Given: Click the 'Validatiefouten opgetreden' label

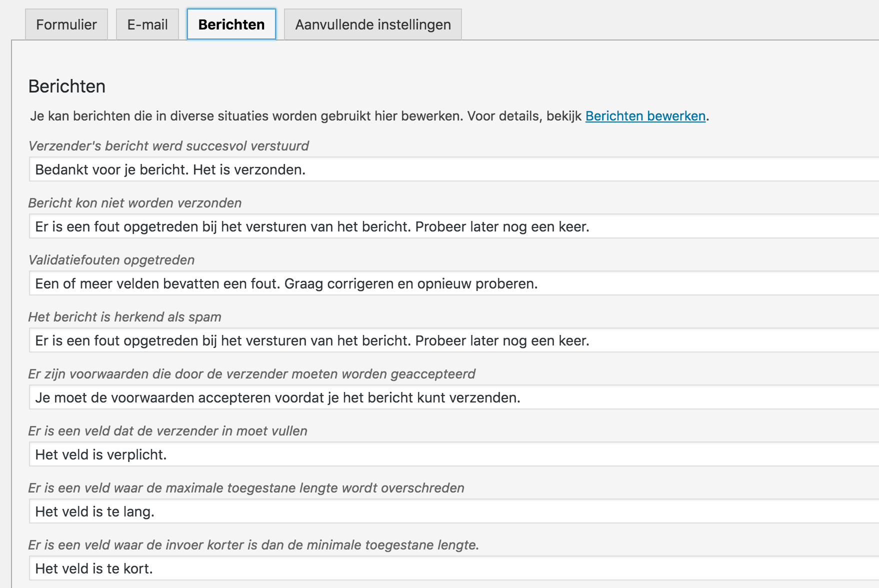Looking at the screenshot, I should [x=111, y=260].
